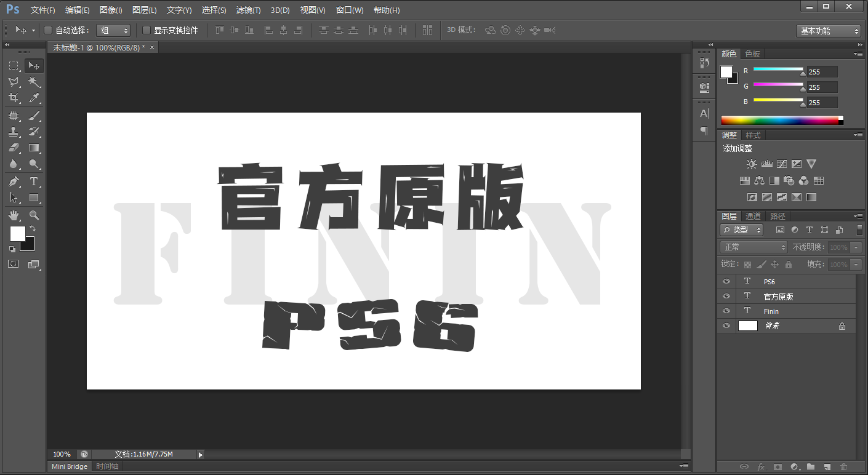This screenshot has width=868, height=475.
Task: Select the Eyedropper tool
Action: point(34,98)
